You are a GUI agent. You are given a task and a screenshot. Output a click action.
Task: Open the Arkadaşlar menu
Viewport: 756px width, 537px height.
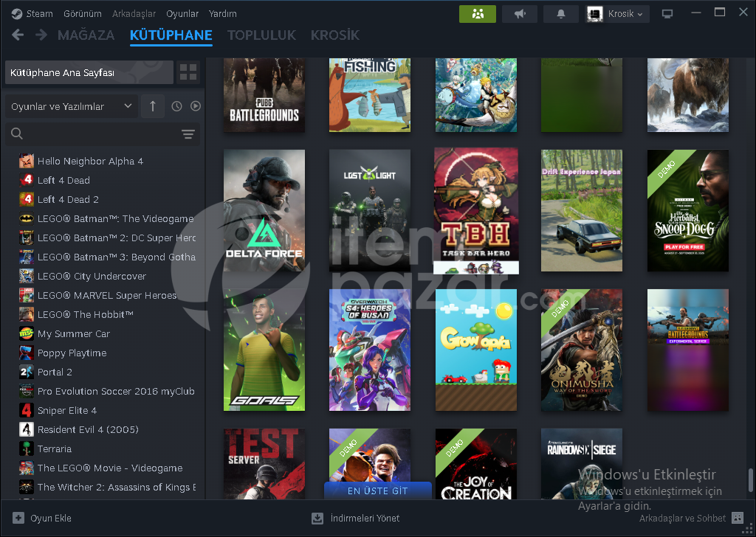coord(134,13)
